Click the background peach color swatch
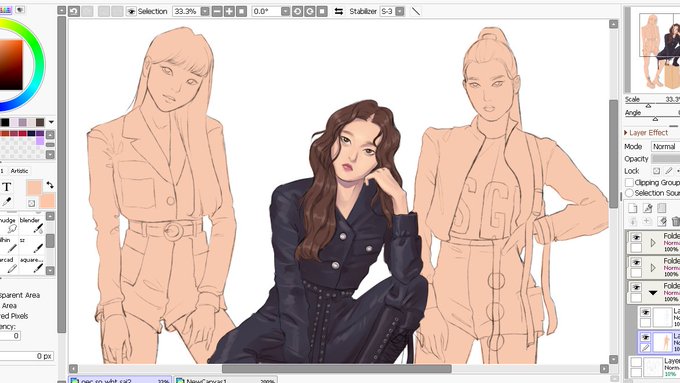680x383 pixels. [x=48, y=201]
